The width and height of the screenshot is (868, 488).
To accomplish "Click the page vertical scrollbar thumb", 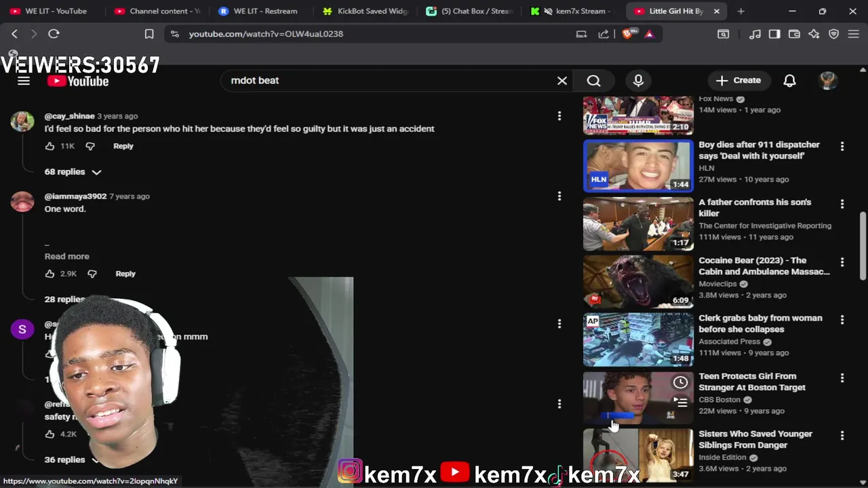I will (863, 245).
